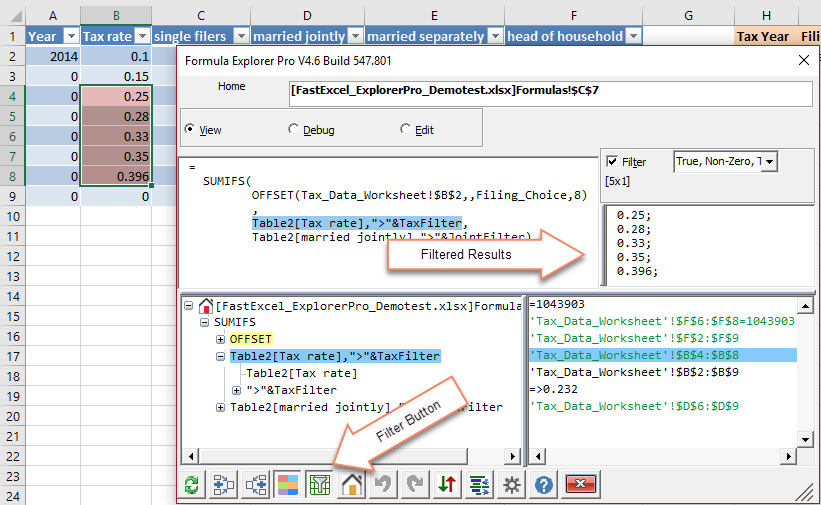The height and width of the screenshot is (505, 821).
Task: Select the =1043903 result row
Action: (557, 304)
